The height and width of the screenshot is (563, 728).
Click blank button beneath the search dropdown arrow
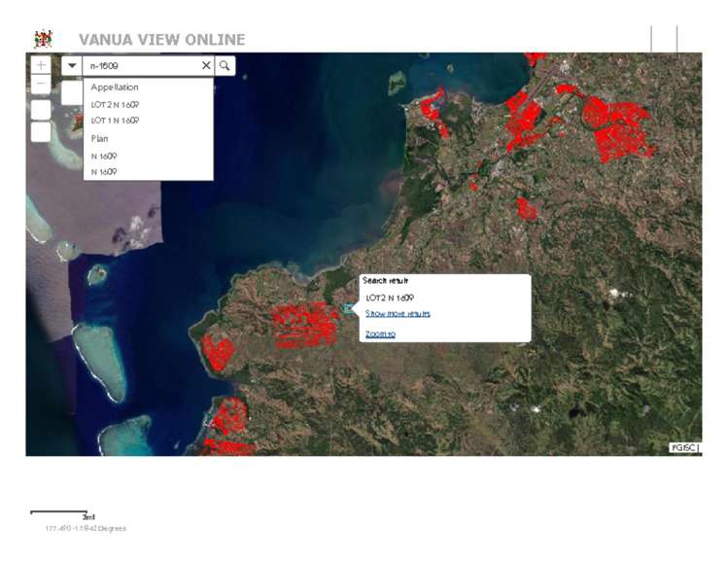click(72, 92)
